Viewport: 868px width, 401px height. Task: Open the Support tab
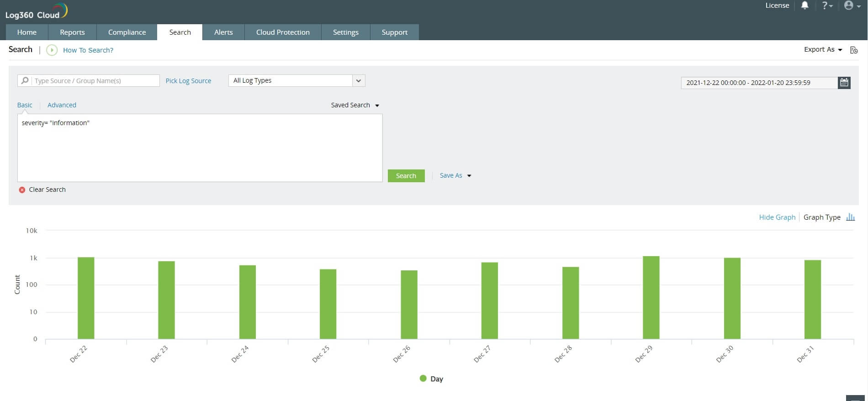(395, 32)
